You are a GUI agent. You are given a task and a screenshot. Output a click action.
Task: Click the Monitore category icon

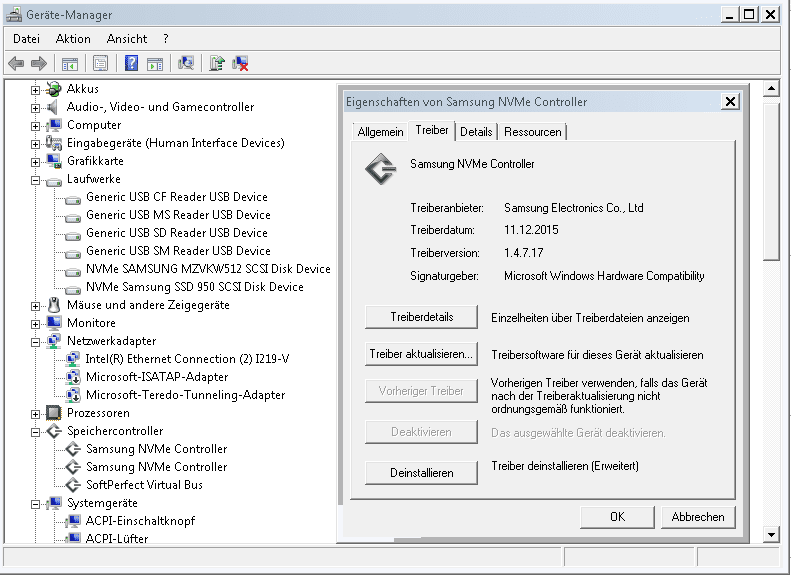[x=53, y=323]
